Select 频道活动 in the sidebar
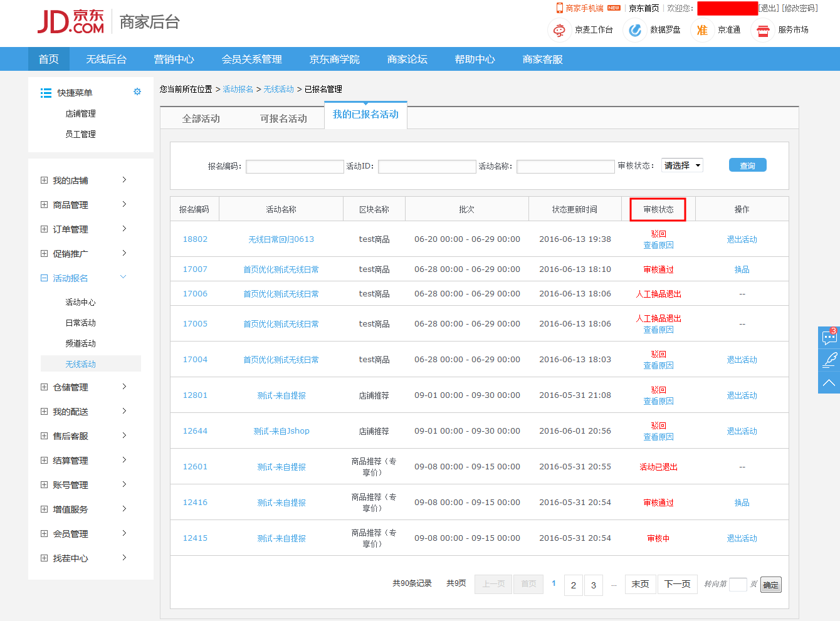The width and height of the screenshot is (840, 621). 81,343
